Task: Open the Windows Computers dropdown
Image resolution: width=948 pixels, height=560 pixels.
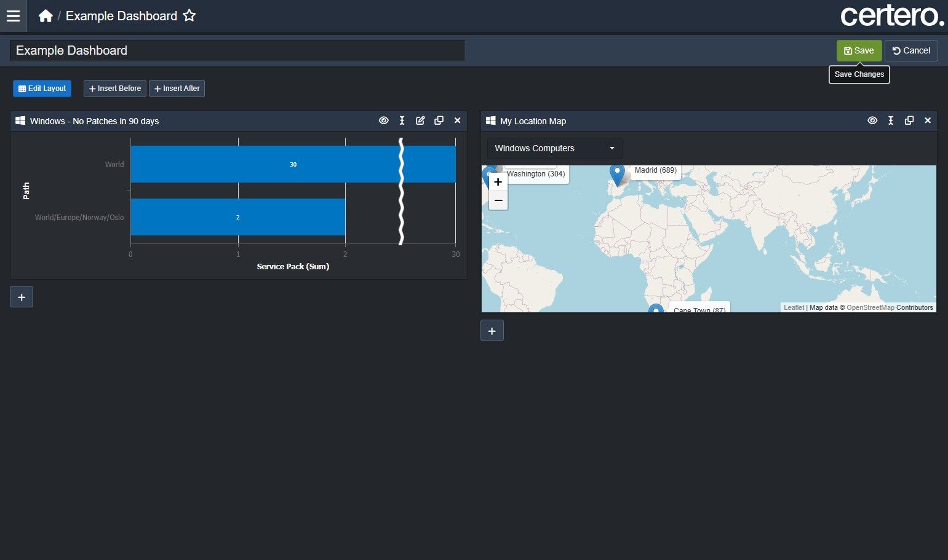Action: pos(555,148)
